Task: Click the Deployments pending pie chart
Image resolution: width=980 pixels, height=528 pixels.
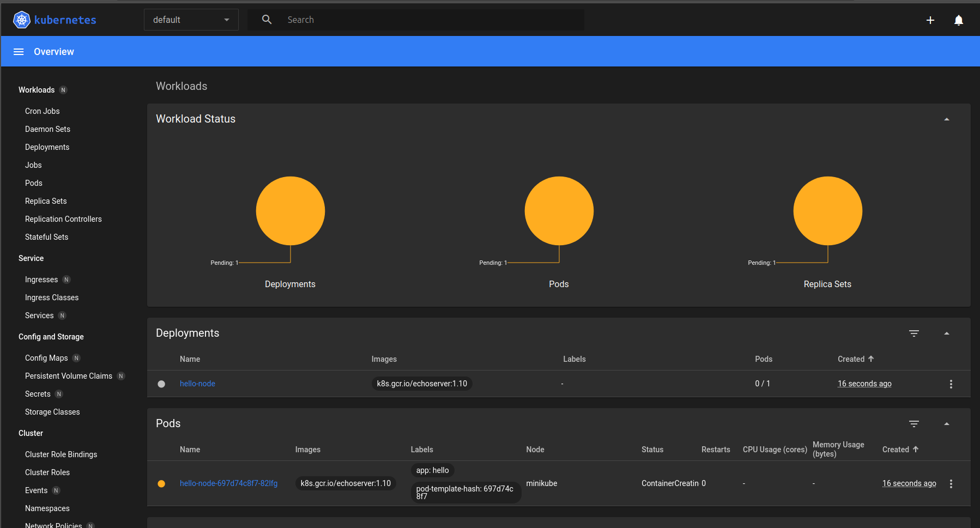Action: tap(291, 211)
